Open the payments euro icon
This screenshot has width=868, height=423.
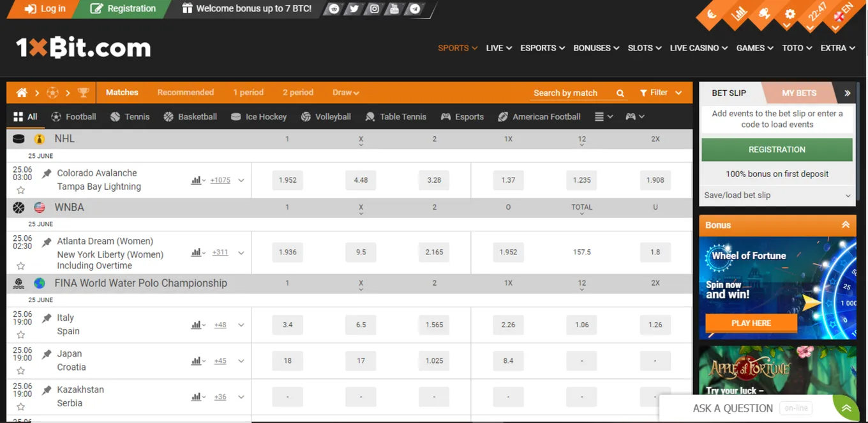click(712, 13)
